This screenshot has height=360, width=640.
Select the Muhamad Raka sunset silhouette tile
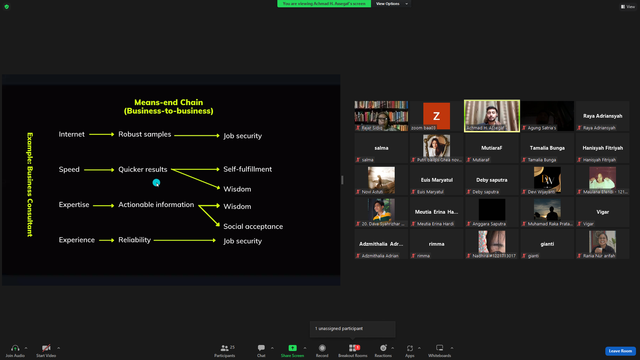(x=547, y=212)
